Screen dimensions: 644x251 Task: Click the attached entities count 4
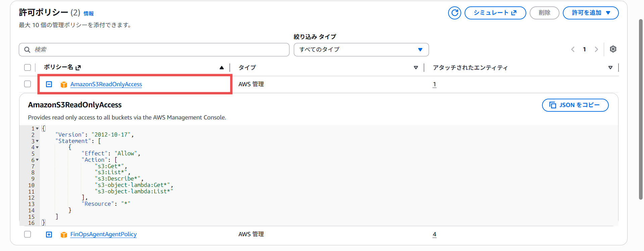(x=434, y=234)
